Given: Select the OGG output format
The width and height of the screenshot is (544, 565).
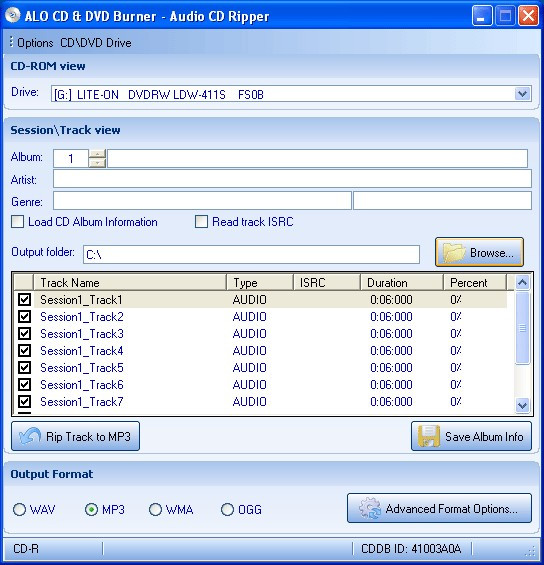Looking at the screenshot, I should tap(227, 509).
